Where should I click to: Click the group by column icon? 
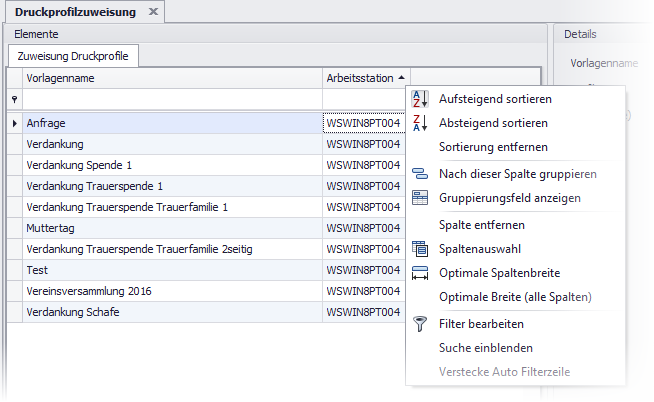pyautogui.click(x=421, y=174)
